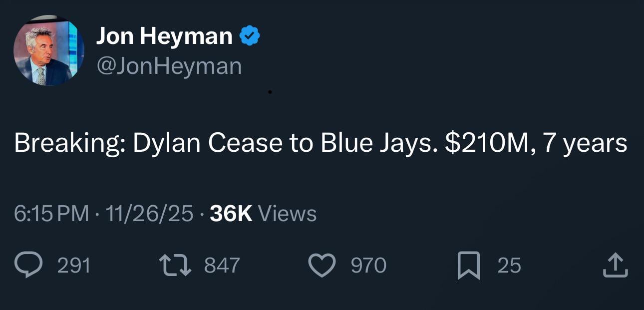Select the date 11/26/25

(149, 213)
